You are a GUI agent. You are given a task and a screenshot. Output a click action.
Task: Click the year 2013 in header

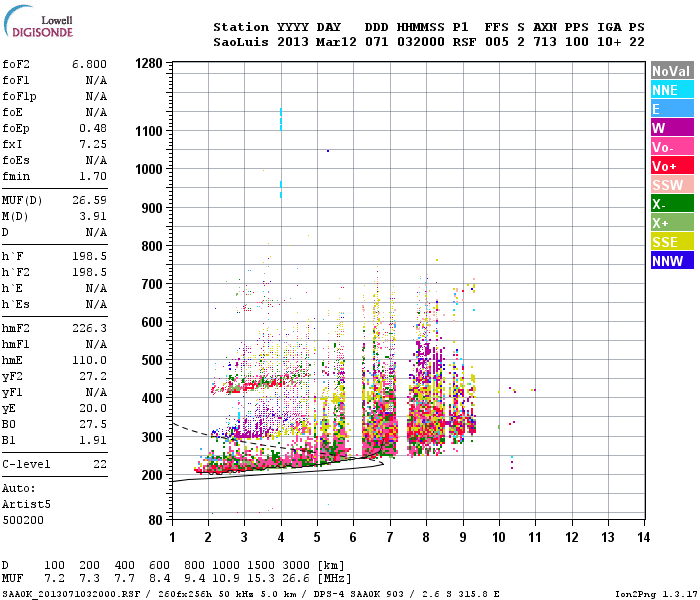click(x=292, y=42)
